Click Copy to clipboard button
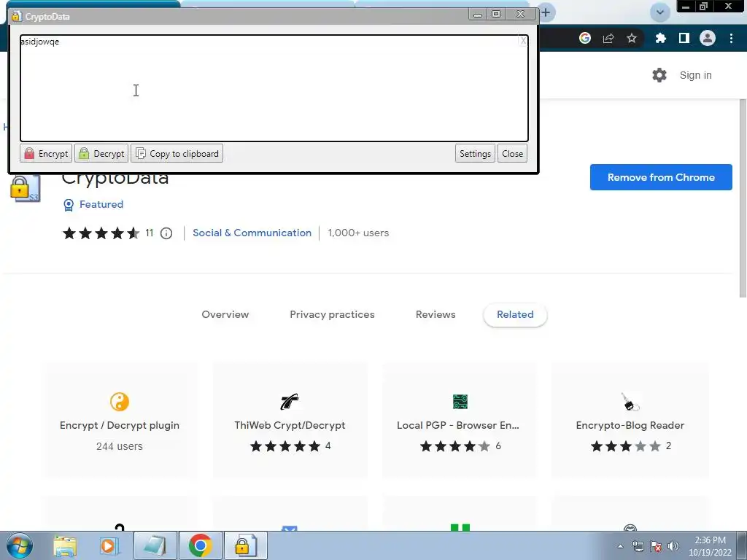This screenshot has height=560, width=747. pyautogui.click(x=177, y=153)
